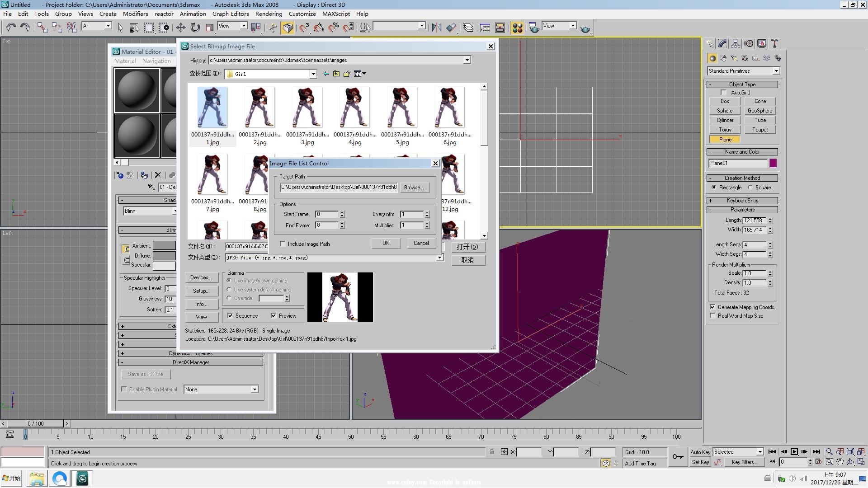Open the Rendering menu
This screenshot has height=488, width=868.
click(x=269, y=14)
